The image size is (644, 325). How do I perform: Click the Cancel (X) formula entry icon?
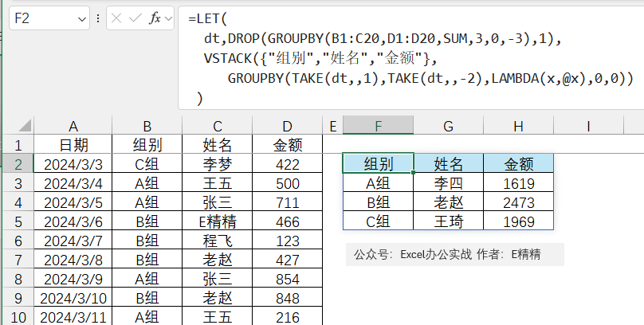click(x=116, y=18)
